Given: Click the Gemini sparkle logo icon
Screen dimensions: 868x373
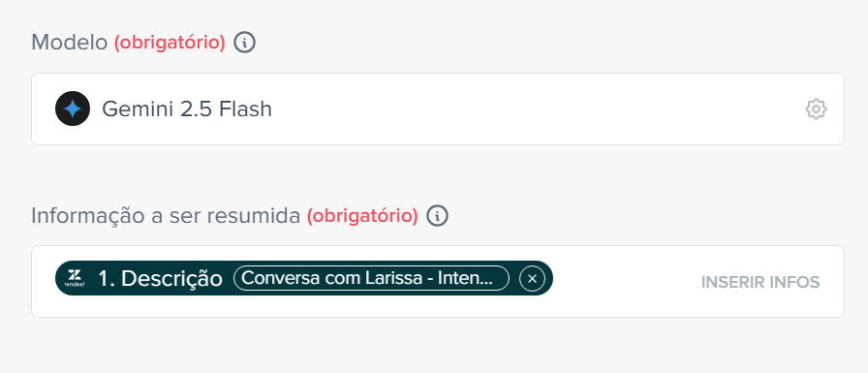Looking at the screenshot, I should coord(73,109).
